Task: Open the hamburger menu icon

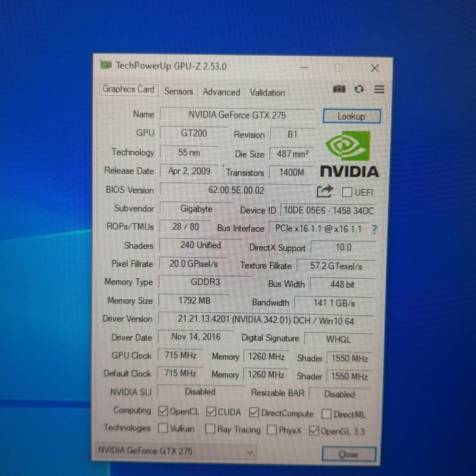Action: click(379, 89)
